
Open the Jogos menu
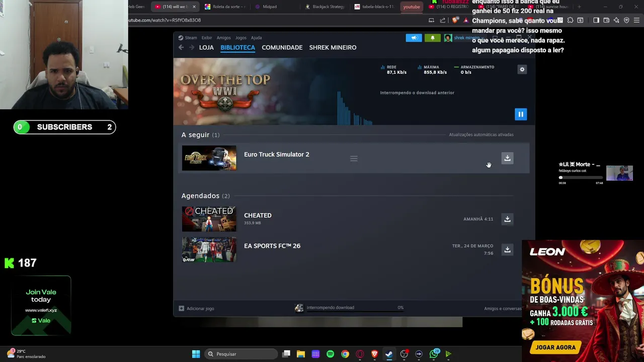[241, 38]
